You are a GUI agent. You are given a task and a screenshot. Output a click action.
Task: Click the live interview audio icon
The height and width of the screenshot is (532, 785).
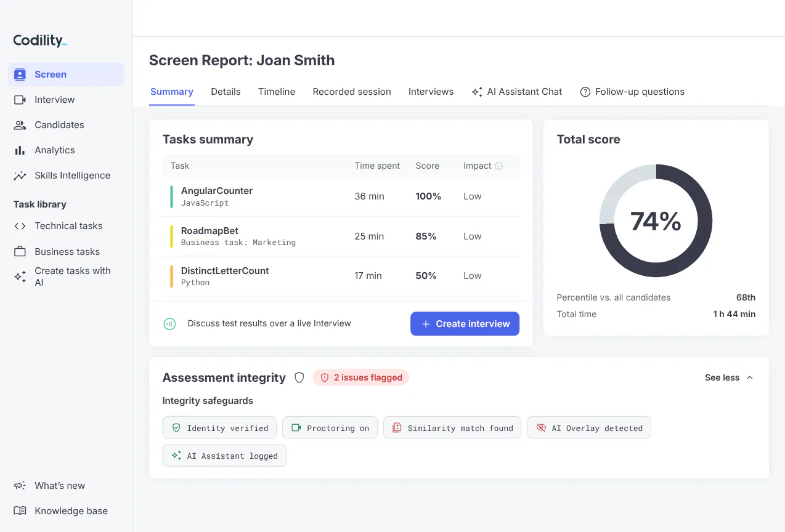click(169, 324)
